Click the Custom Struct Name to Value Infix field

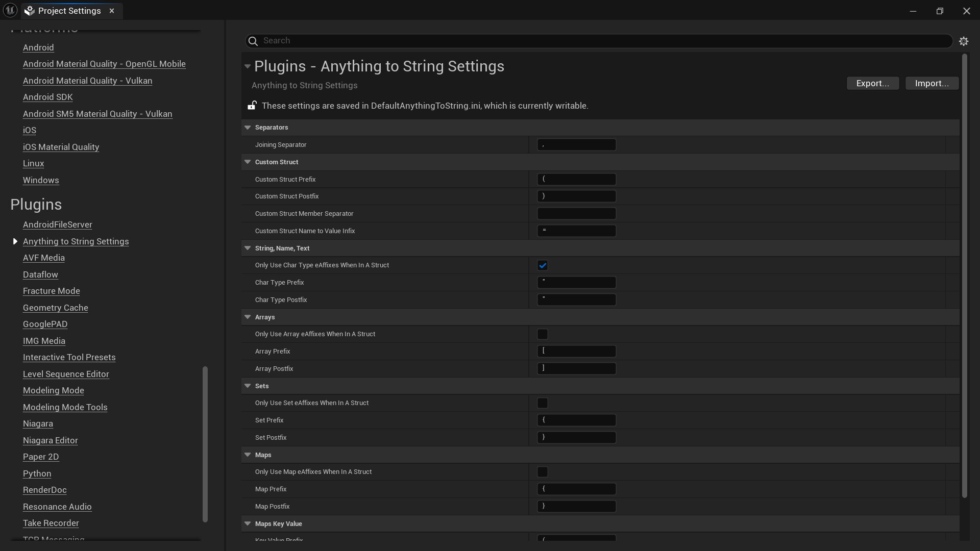click(576, 231)
